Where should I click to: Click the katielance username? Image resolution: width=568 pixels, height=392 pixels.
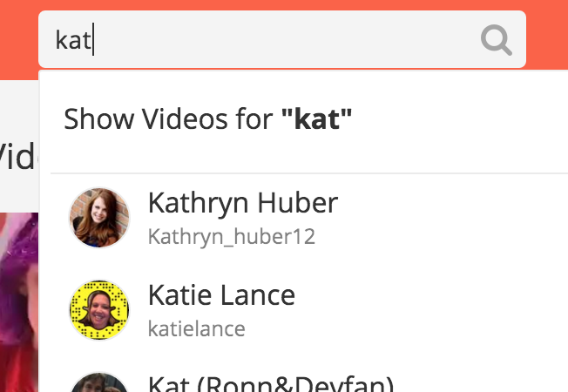pyautogui.click(x=197, y=329)
